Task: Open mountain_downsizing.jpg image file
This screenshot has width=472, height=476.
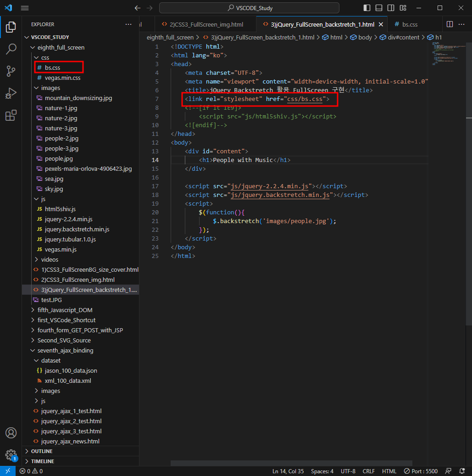Action: coord(80,98)
